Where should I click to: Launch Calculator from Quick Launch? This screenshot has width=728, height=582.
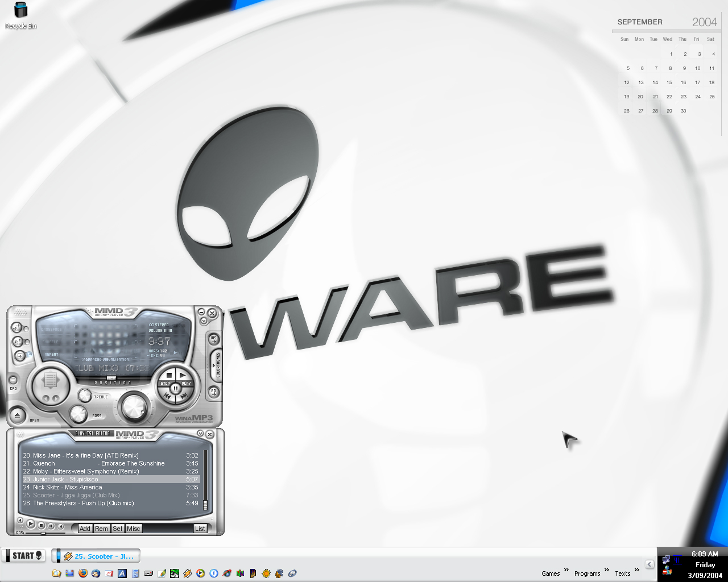135,573
